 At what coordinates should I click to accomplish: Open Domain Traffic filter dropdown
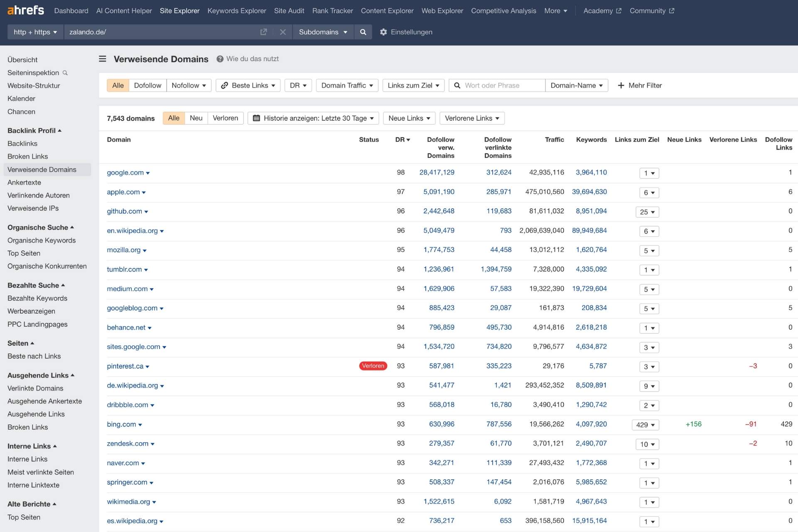click(x=347, y=85)
